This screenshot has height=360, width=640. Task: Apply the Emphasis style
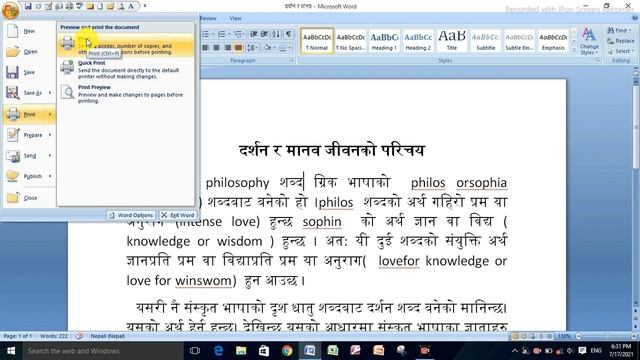click(x=553, y=40)
